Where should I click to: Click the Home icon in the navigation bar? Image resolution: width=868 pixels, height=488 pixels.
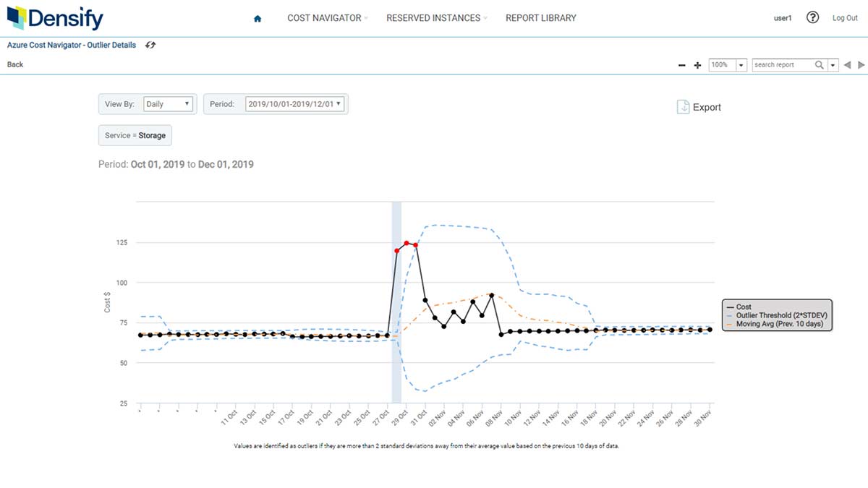257,18
